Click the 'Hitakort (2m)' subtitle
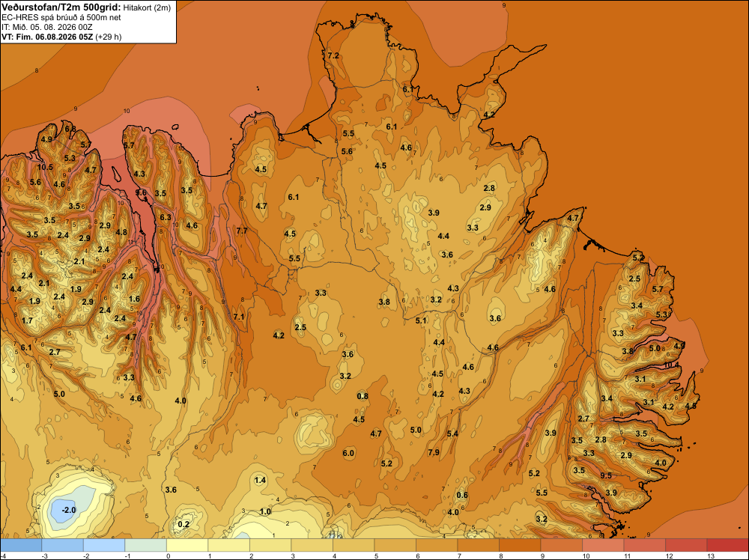This screenshot has height=560, width=749. point(147,7)
